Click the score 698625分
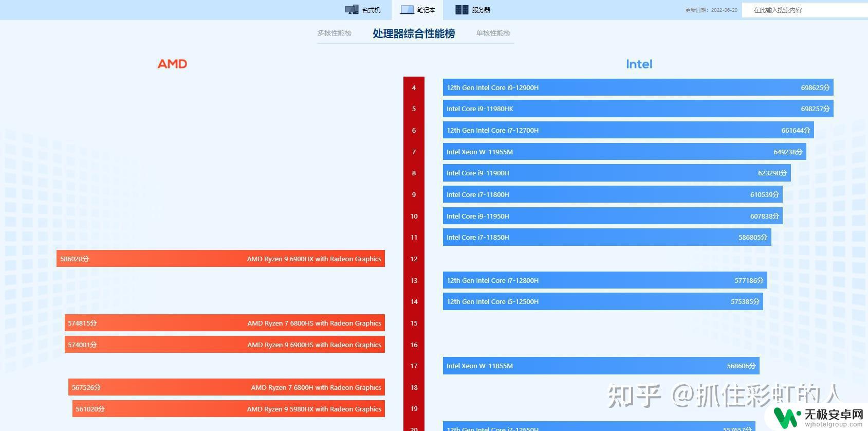This screenshot has width=868, height=431. coord(815,87)
